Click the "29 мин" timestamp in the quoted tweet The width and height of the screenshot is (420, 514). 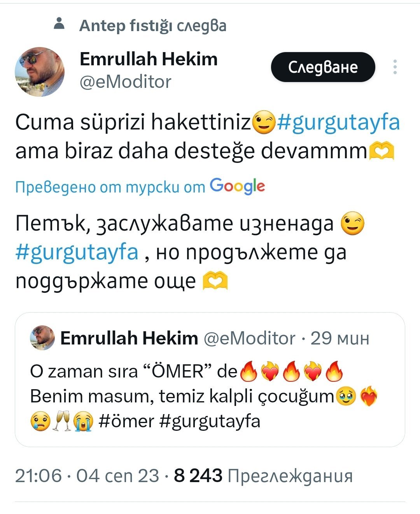340,338
